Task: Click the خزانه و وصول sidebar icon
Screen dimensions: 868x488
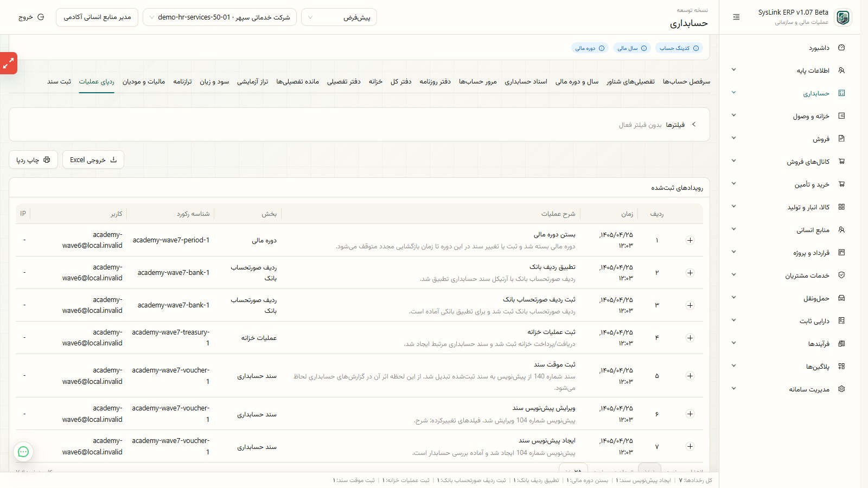Action: pos(841,116)
